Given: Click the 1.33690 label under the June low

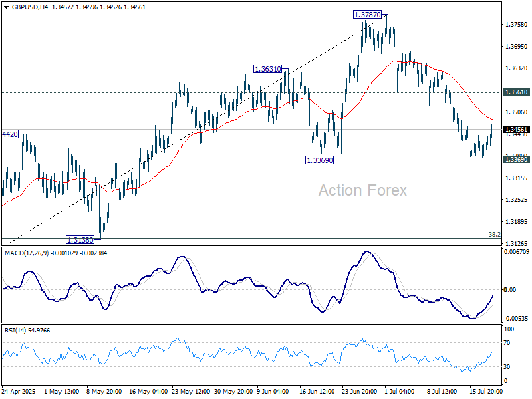Looking at the screenshot, I should tap(321, 160).
